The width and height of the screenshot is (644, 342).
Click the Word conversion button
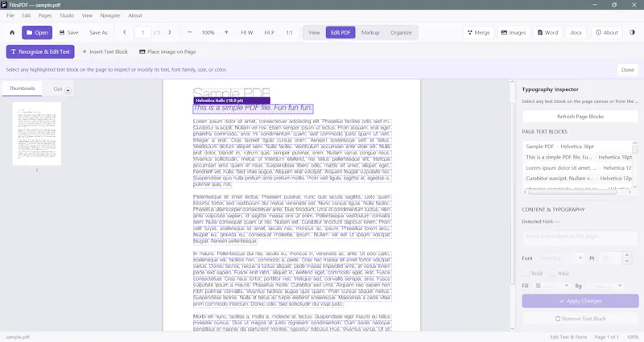coord(548,32)
